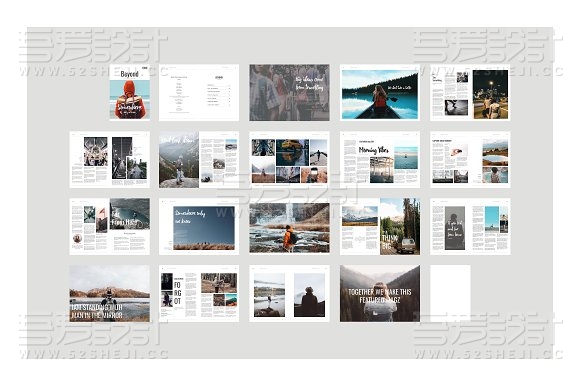
Task: Open the FORGOT article spread
Action: tap(199, 293)
